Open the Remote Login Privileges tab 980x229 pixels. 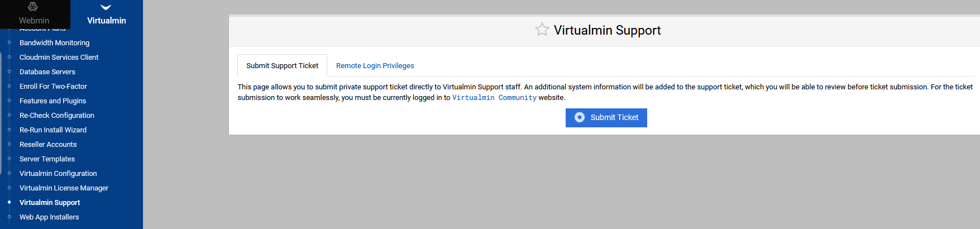pos(375,66)
